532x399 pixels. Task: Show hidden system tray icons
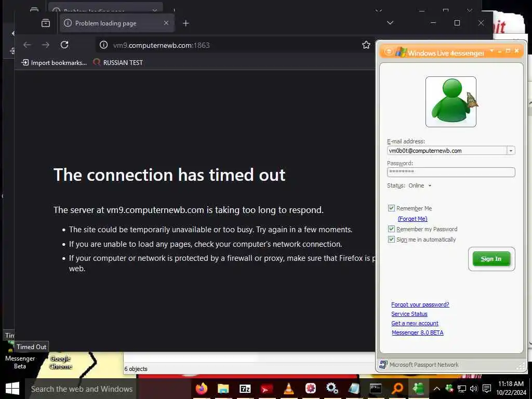[x=437, y=389]
